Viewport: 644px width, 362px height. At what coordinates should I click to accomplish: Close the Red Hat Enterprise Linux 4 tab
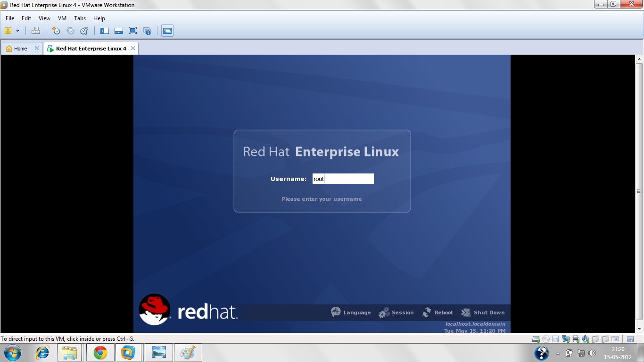(x=133, y=48)
